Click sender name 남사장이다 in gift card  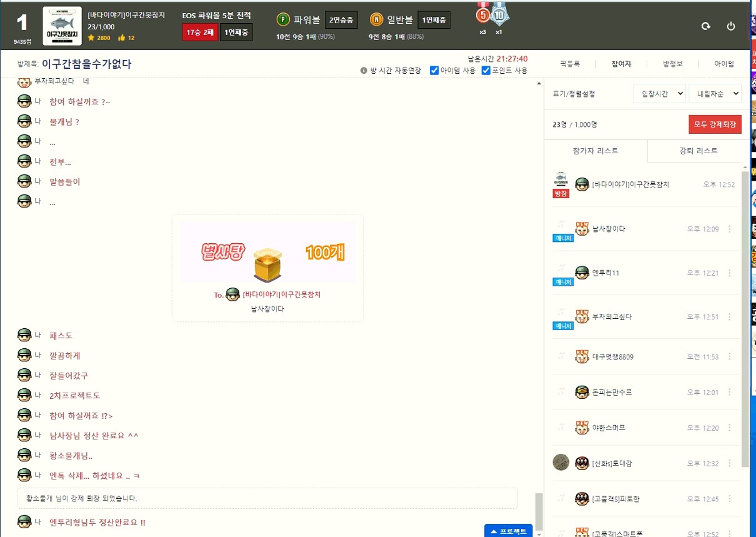click(267, 309)
